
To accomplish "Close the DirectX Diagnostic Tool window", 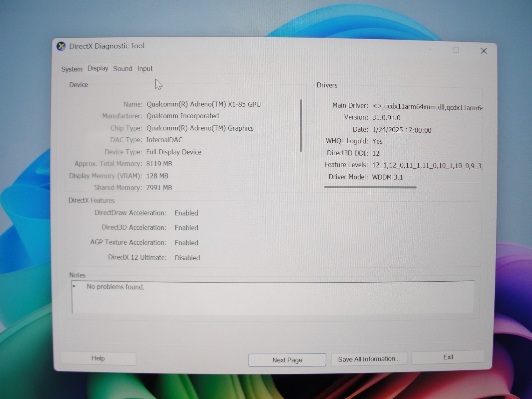I will tap(483, 51).
